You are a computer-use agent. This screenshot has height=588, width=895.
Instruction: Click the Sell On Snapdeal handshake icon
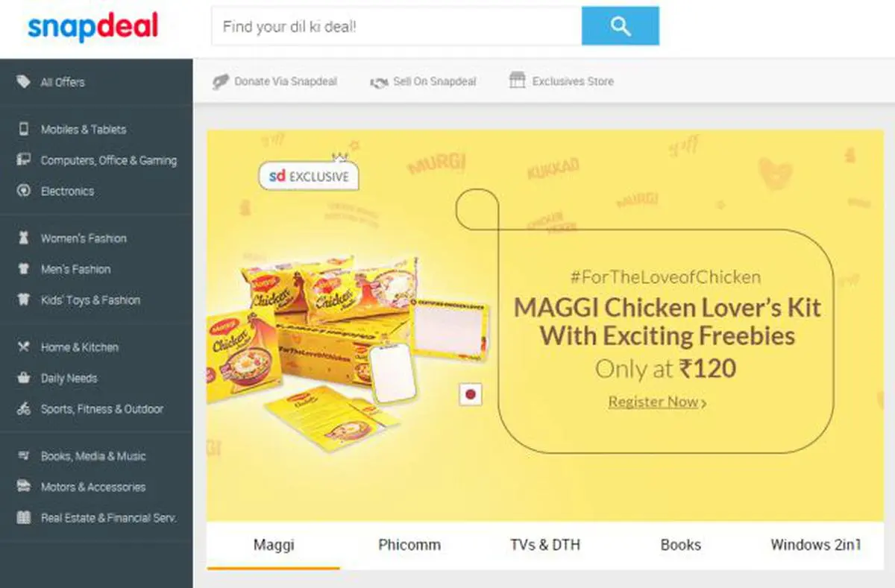click(x=379, y=82)
